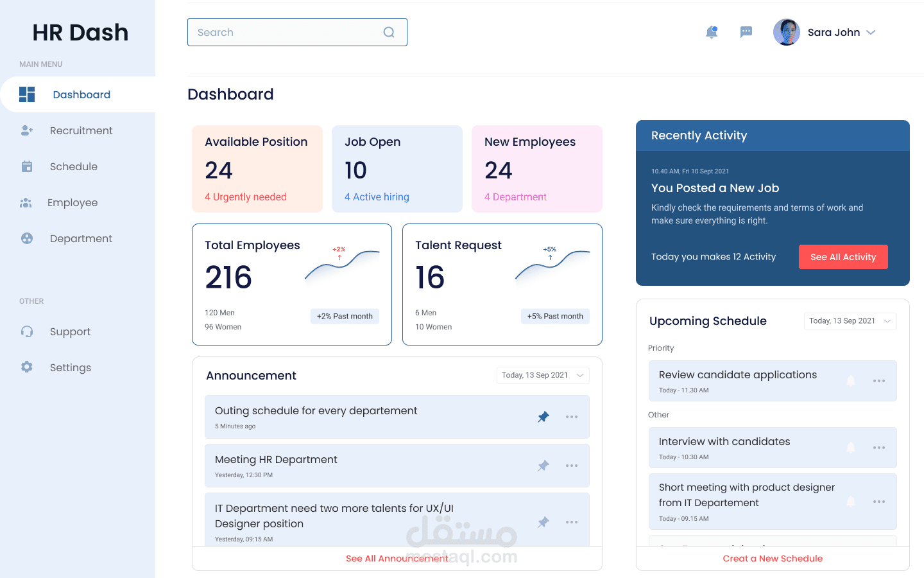Click the Schedule calendar icon
This screenshot has width=924, height=578.
pyautogui.click(x=26, y=166)
